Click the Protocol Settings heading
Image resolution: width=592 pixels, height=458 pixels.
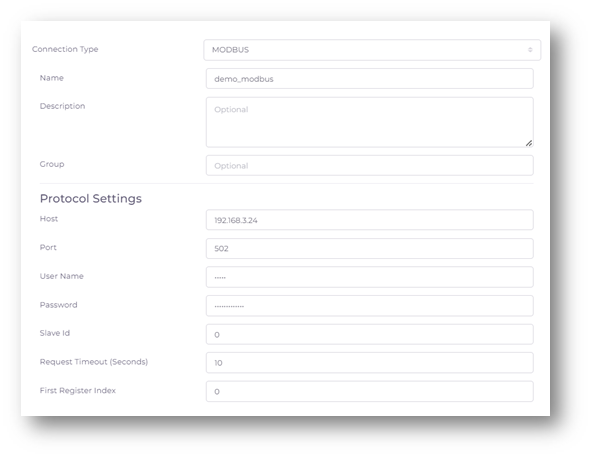click(x=91, y=198)
